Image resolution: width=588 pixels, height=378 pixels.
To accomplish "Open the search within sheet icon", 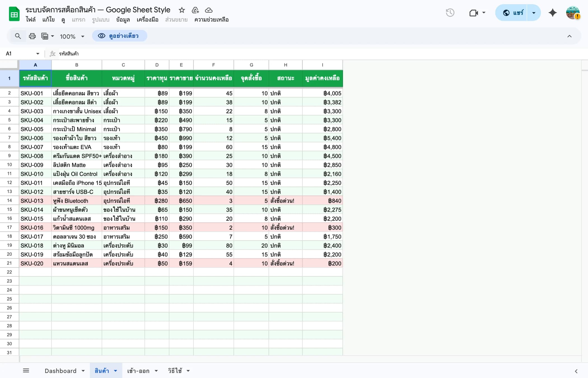I will pyautogui.click(x=18, y=36).
